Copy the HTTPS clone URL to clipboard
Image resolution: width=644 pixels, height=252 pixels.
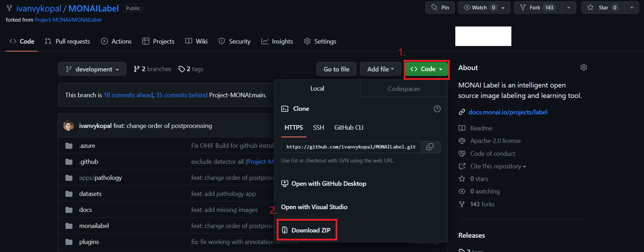pyautogui.click(x=430, y=147)
